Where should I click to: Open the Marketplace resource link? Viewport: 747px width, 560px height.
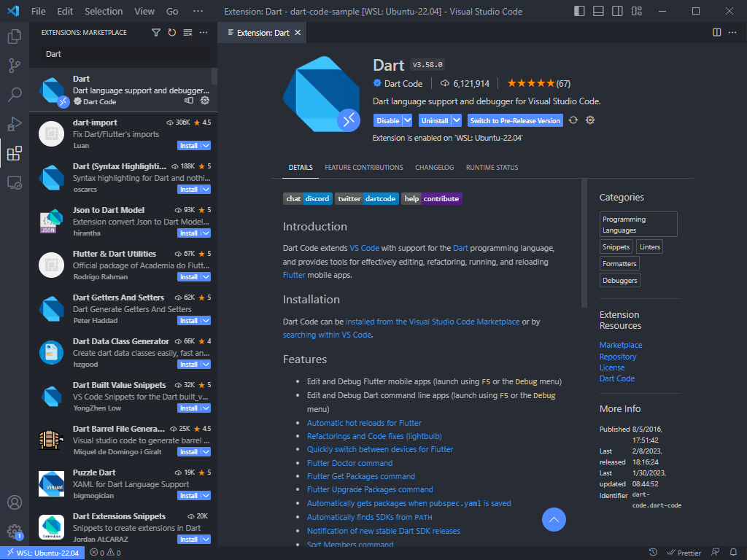point(621,345)
